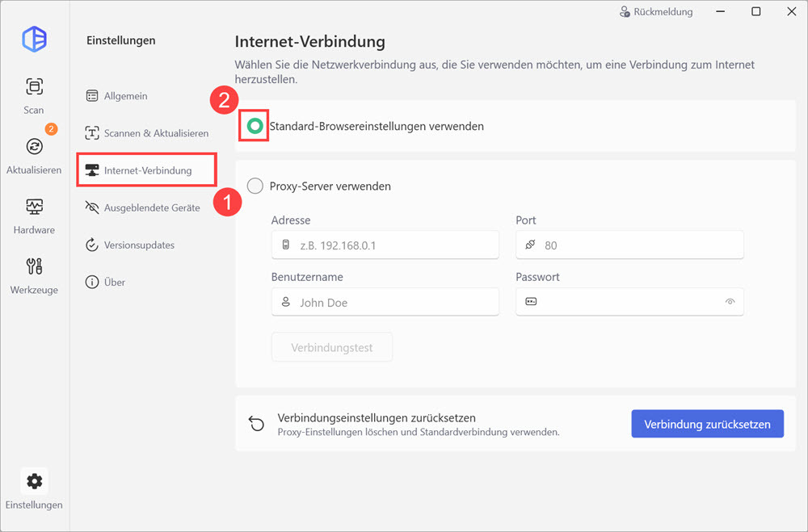Open the Hardware section icon

35,207
